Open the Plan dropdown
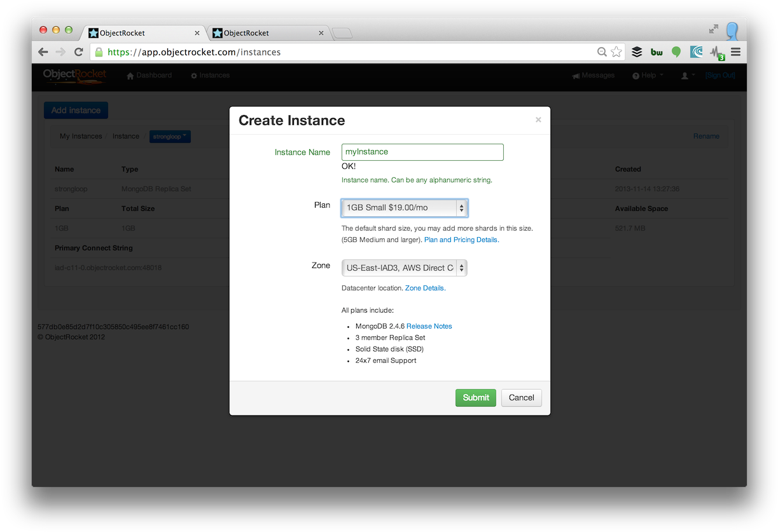Image resolution: width=778 pixels, height=532 pixels. [x=405, y=207]
